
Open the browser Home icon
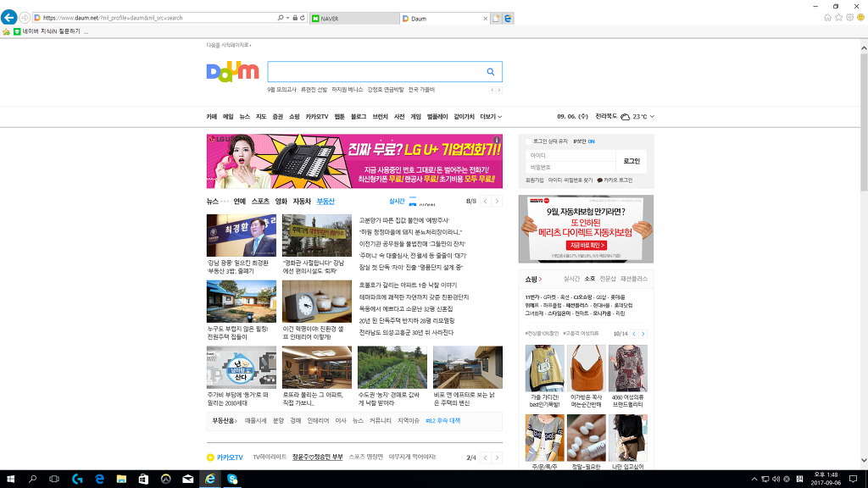[827, 18]
